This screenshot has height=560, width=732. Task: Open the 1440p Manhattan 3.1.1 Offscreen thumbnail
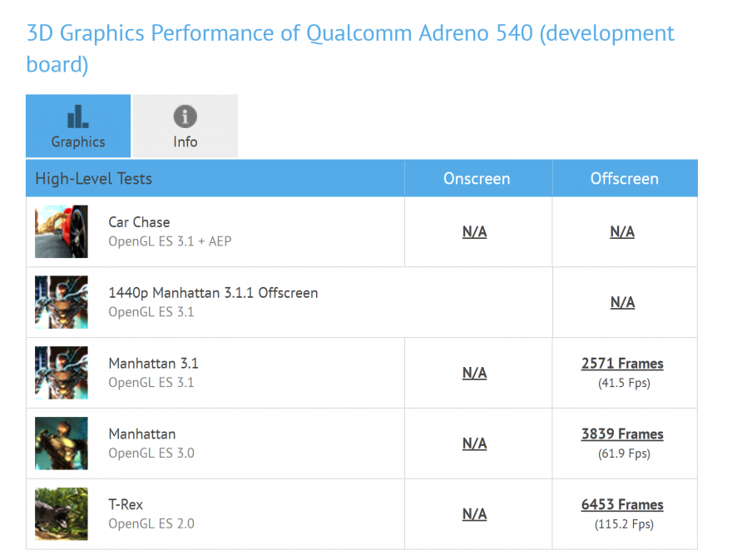point(62,302)
